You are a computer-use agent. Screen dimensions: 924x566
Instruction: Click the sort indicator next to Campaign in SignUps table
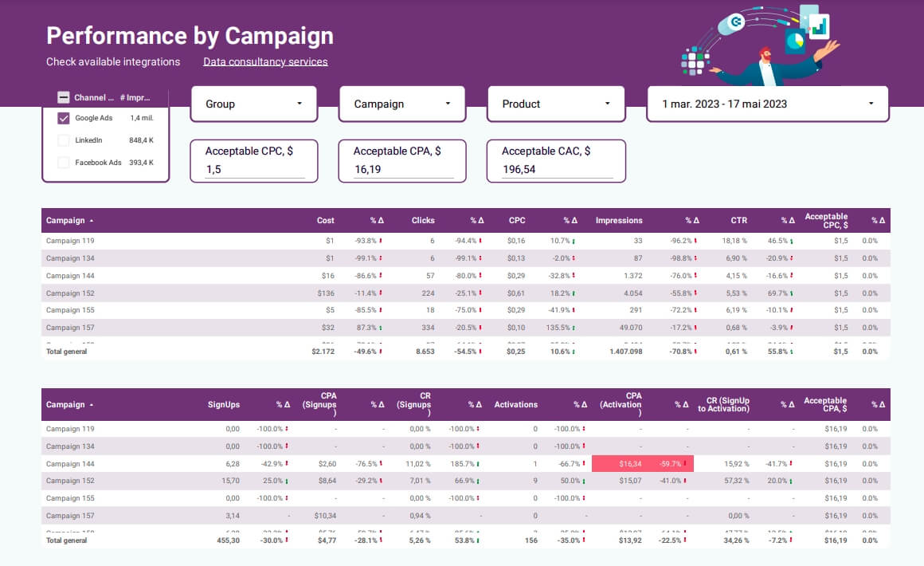[x=92, y=404]
